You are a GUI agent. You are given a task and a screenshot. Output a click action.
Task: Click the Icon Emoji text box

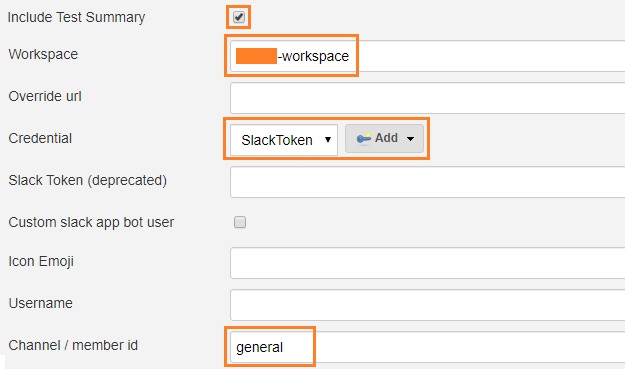(x=427, y=263)
